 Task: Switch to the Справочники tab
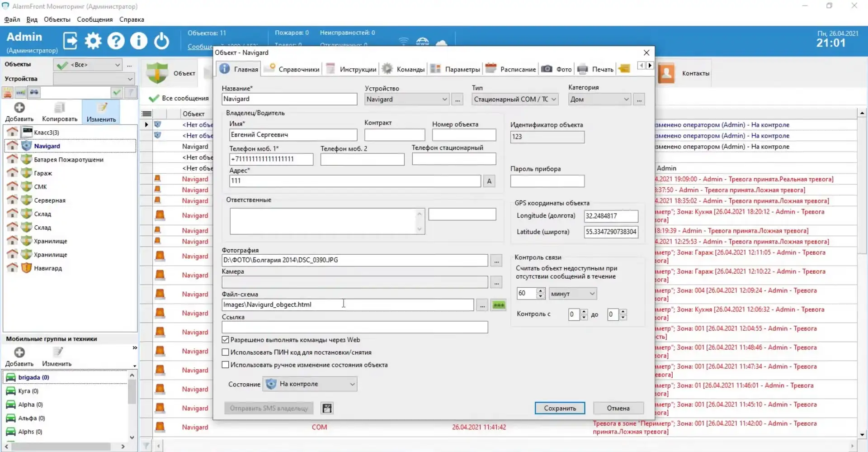coord(292,69)
